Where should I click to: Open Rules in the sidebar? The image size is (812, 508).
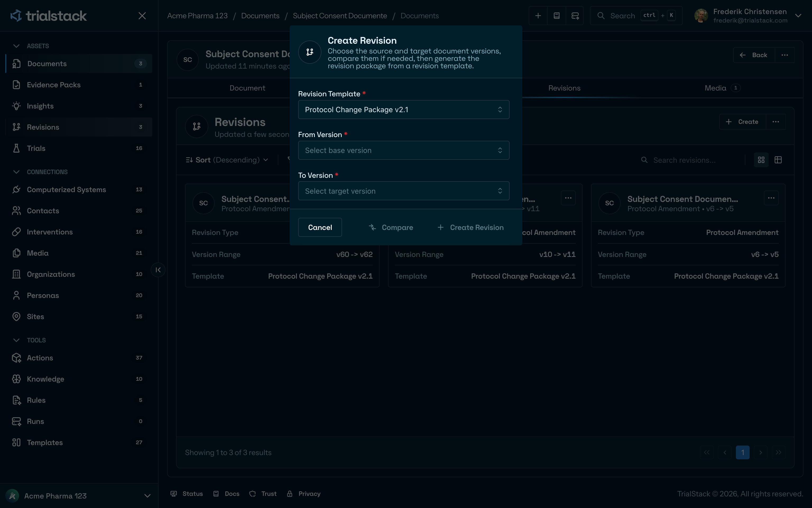point(79,400)
